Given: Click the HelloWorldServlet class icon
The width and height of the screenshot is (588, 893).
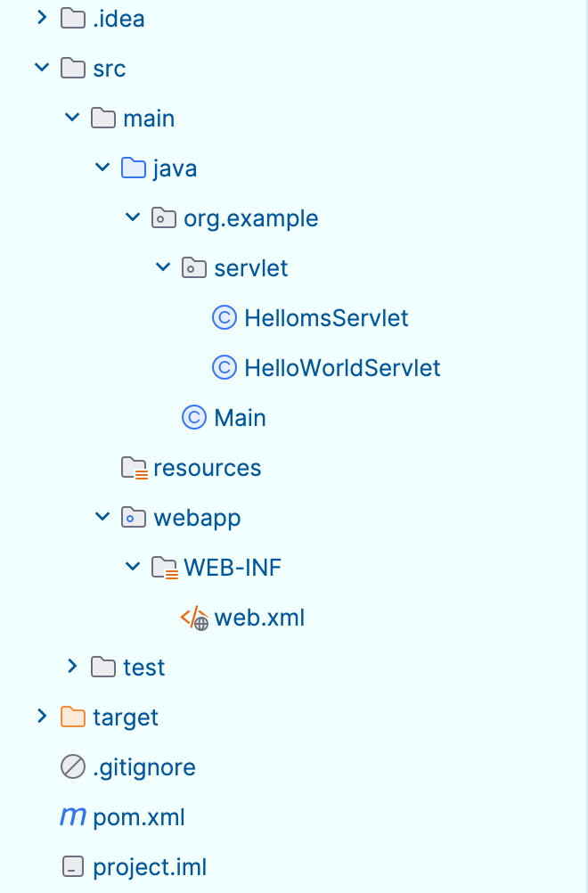Looking at the screenshot, I should coord(224,368).
